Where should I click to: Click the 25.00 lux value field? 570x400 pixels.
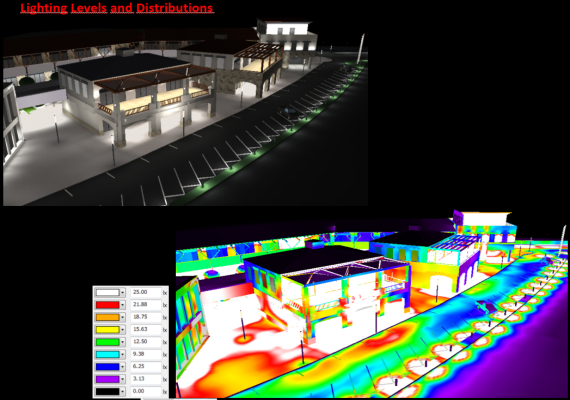click(146, 292)
